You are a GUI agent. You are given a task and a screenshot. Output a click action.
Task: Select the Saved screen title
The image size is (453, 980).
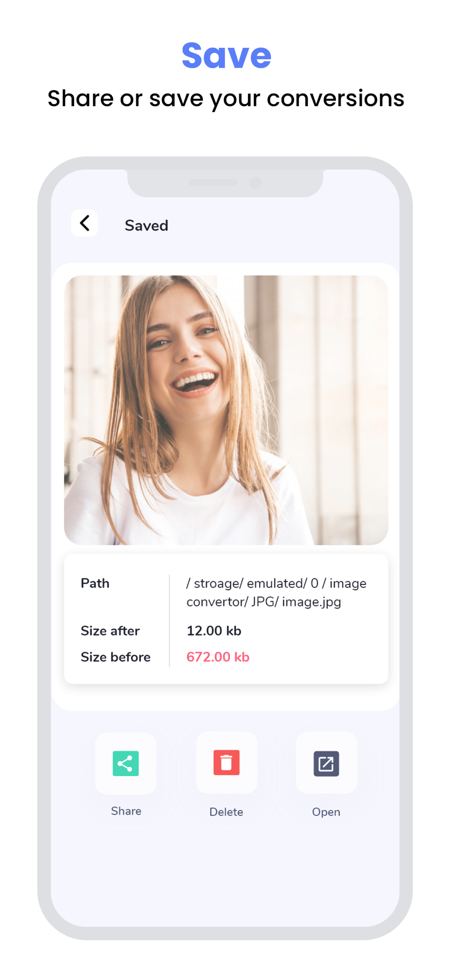click(146, 225)
